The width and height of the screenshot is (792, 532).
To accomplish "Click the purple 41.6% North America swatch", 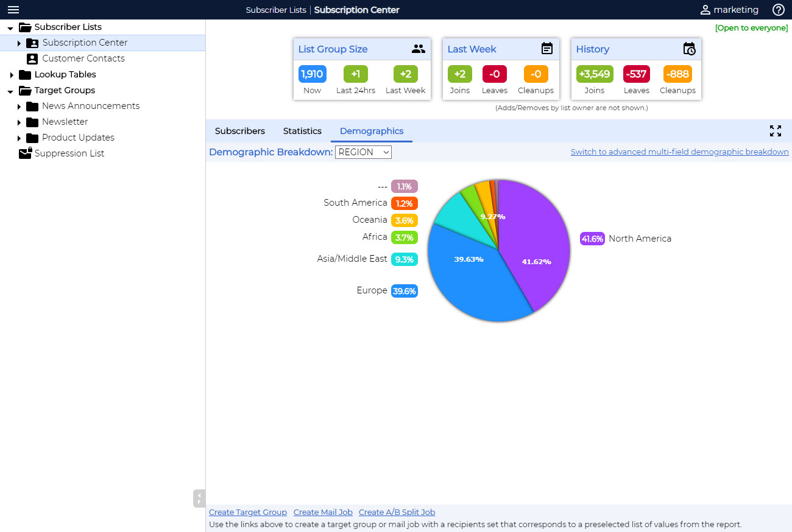I will [x=592, y=239].
